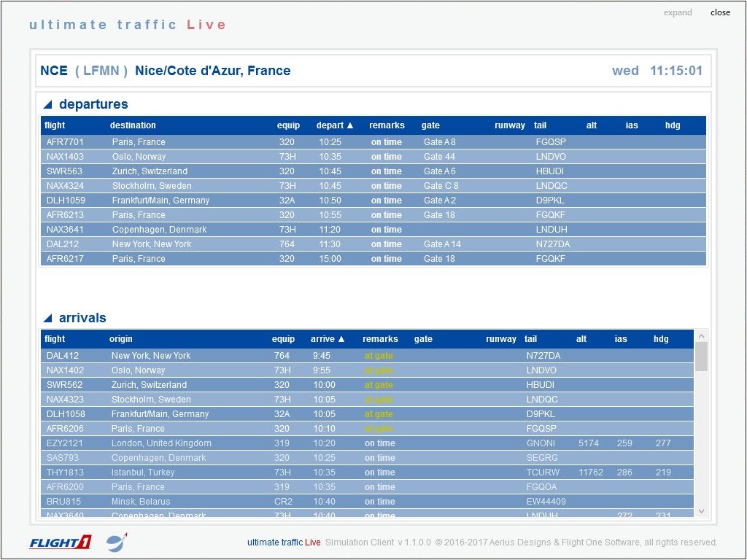Screen dimensions: 747x560
Task: Select arrival flight SWR562
Action: click(368, 385)
